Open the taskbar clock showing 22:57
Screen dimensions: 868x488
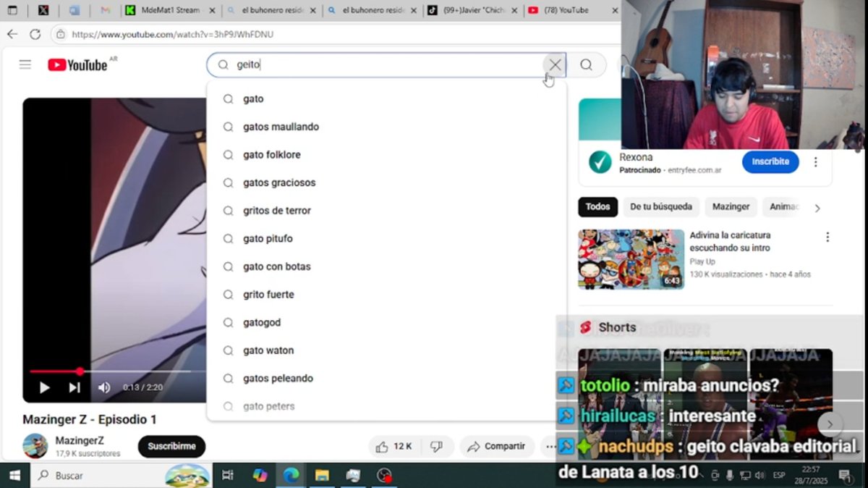(x=810, y=475)
